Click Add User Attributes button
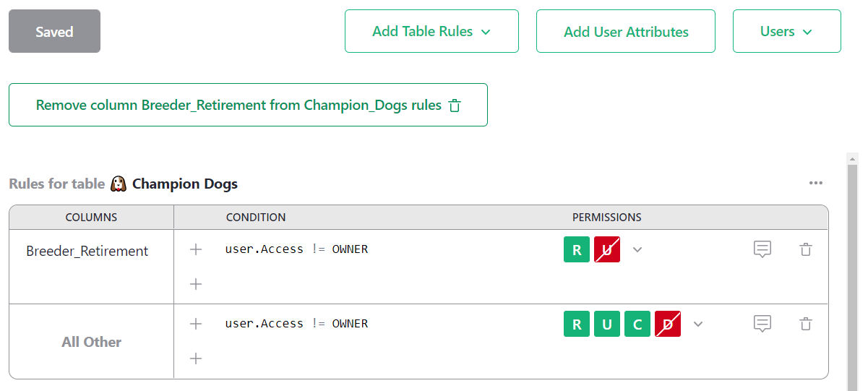This screenshot has width=868, height=391. click(626, 31)
